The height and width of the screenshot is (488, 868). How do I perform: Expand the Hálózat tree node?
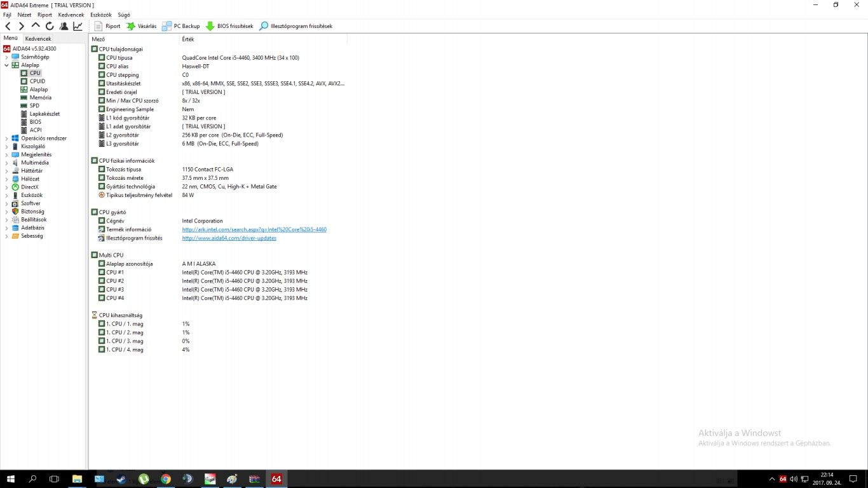tap(7, 179)
